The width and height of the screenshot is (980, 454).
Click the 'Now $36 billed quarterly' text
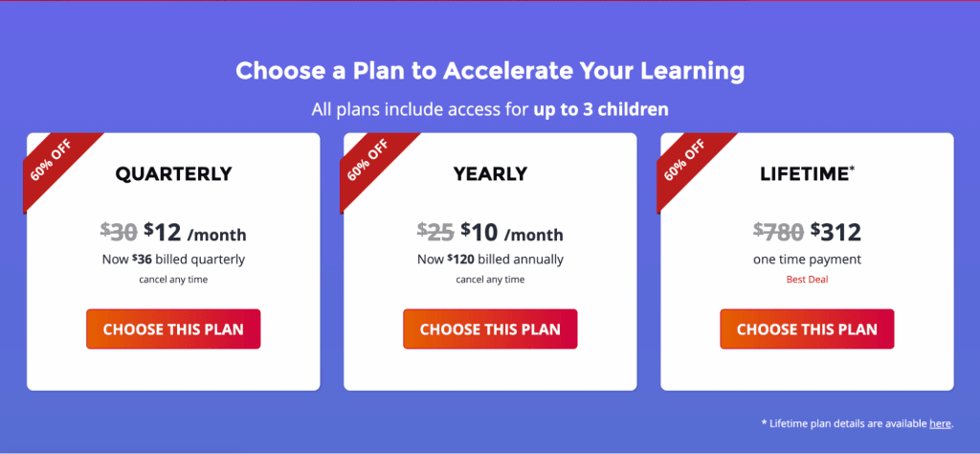[x=173, y=259]
